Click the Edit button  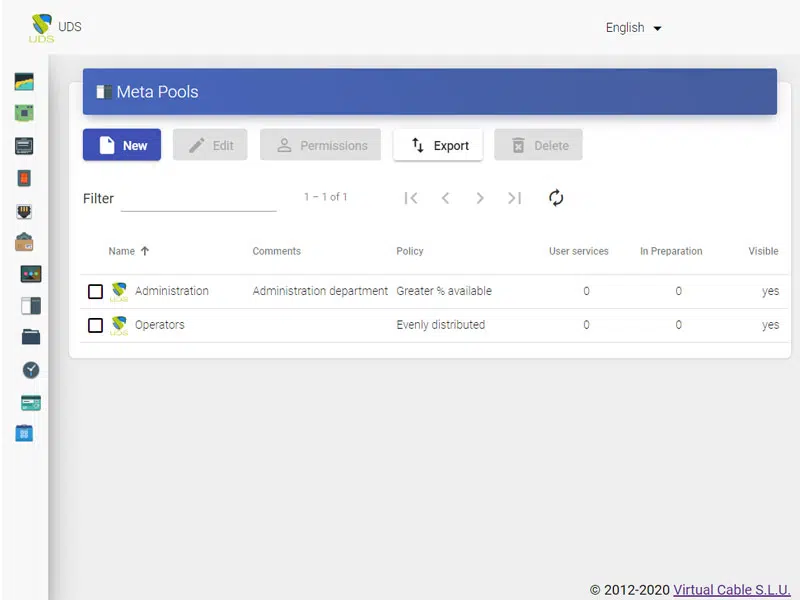[210, 145]
